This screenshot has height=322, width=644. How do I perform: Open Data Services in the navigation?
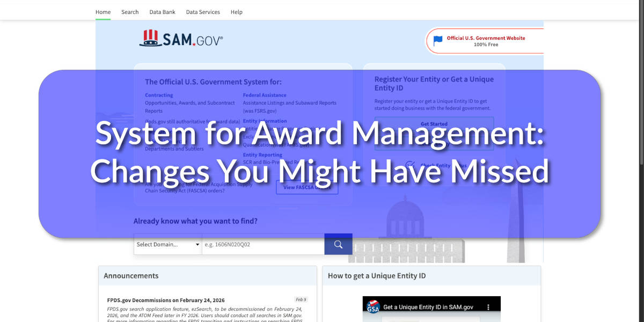point(203,12)
